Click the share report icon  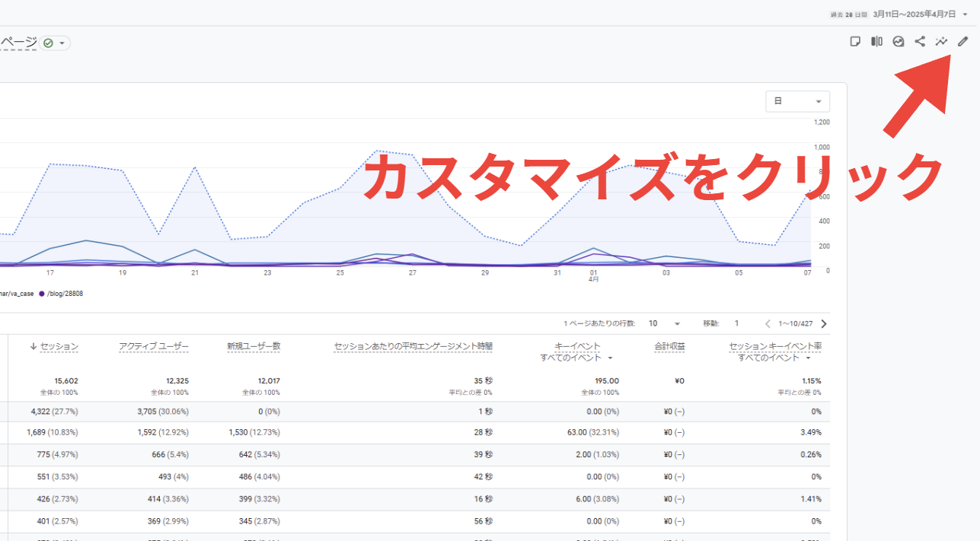click(x=920, y=42)
